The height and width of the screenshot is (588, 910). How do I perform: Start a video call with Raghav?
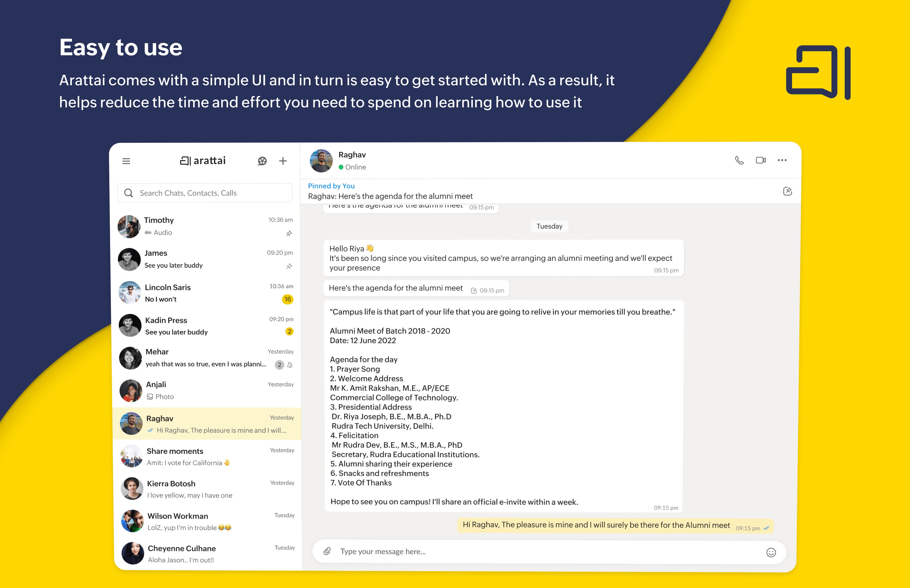[760, 160]
